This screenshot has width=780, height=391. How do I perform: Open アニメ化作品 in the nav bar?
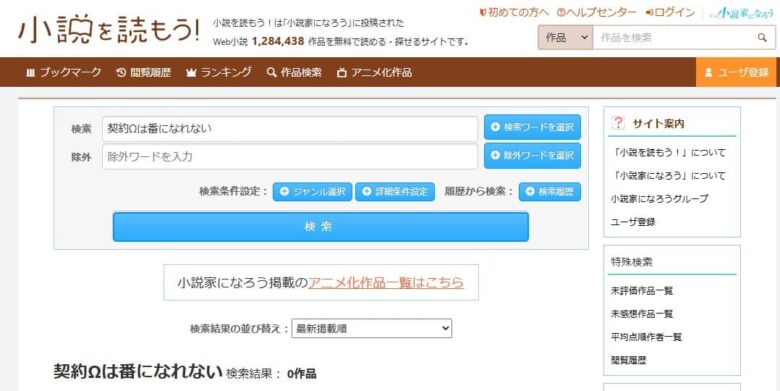(x=374, y=73)
